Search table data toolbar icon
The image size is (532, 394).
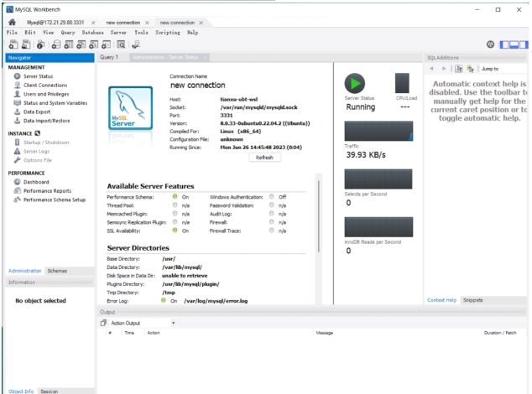pyautogui.click(x=121, y=44)
